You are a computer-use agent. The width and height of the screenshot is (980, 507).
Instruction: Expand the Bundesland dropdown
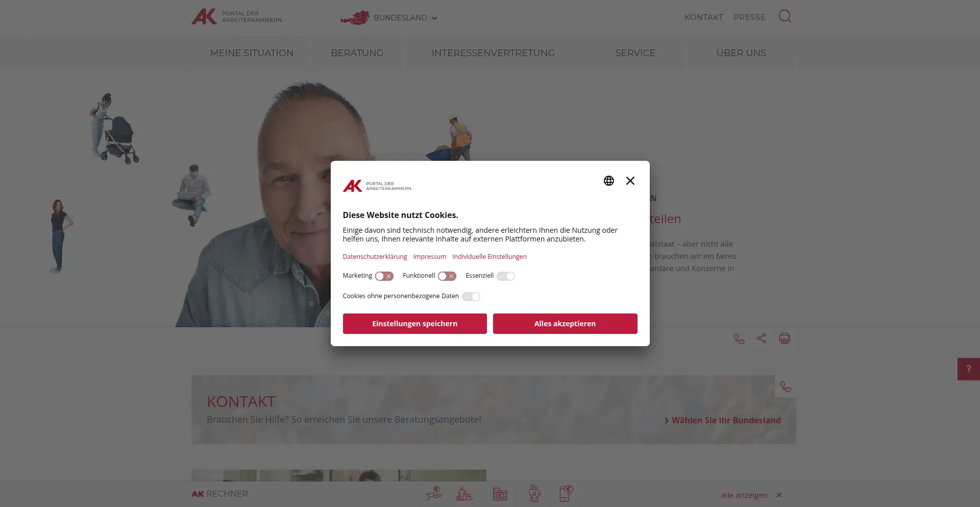pyautogui.click(x=389, y=18)
